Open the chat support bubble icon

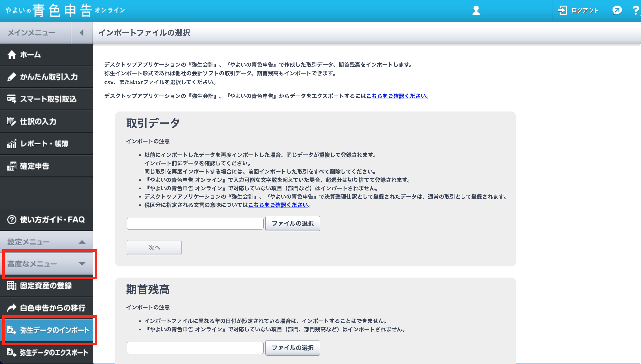pyautogui.click(x=617, y=10)
